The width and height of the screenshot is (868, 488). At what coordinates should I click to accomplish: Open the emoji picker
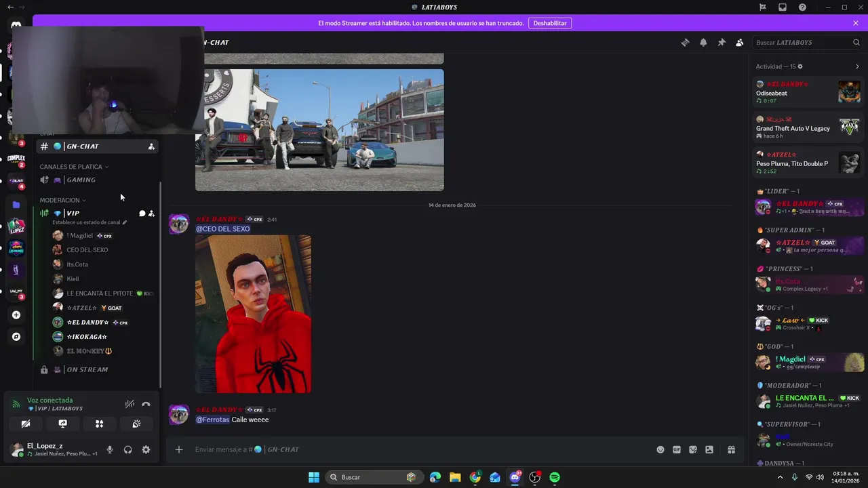[x=660, y=449]
